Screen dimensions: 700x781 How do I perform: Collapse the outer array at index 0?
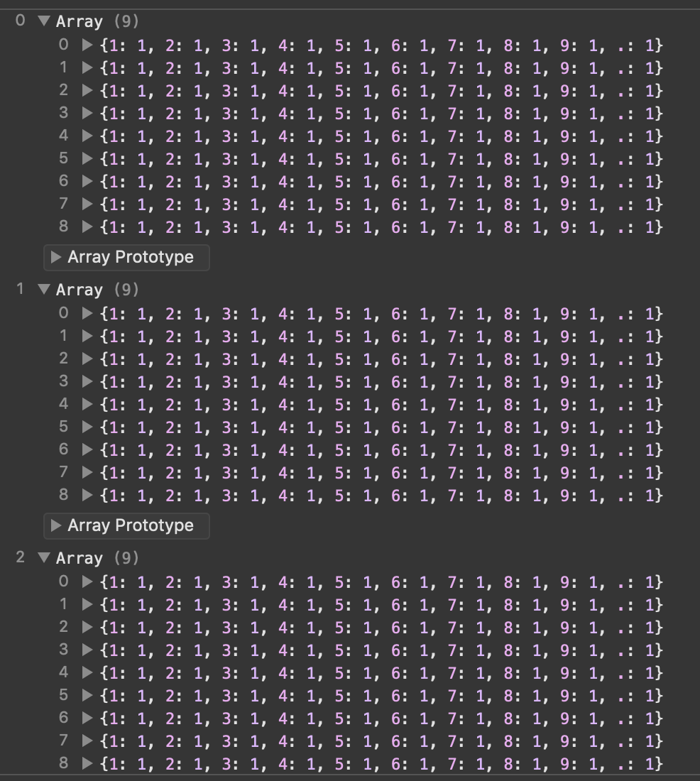tap(44, 21)
